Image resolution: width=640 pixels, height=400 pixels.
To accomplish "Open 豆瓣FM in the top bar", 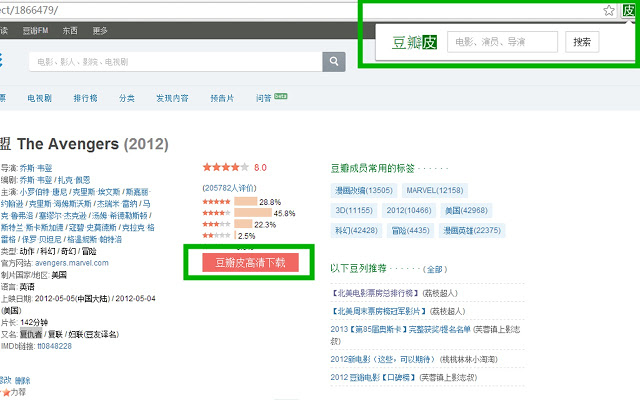I will [x=36, y=31].
